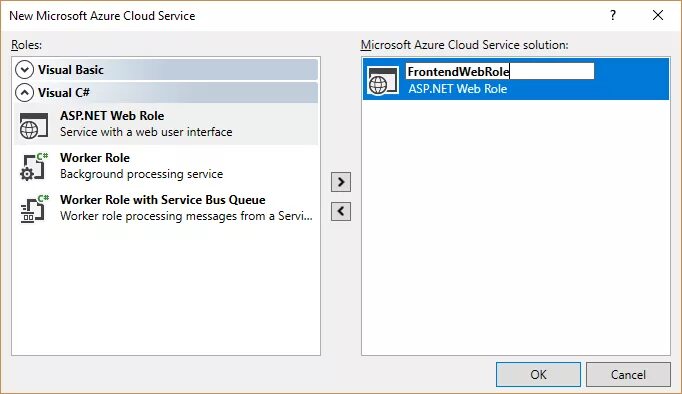Viewport: 682px width, 394px height.
Task: Click the FrontendWebRole globe icon in solution list
Action: 383,80
